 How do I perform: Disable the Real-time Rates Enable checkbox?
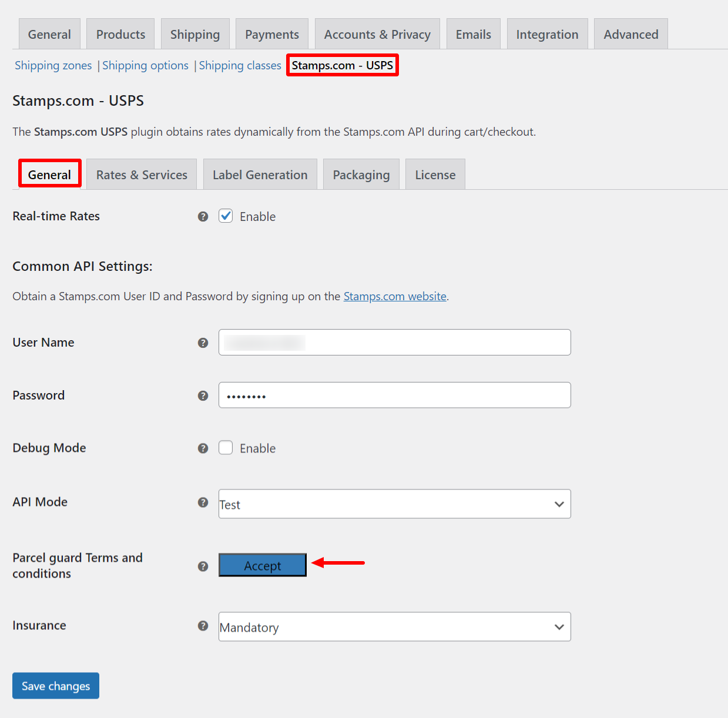tap(226, 216)
